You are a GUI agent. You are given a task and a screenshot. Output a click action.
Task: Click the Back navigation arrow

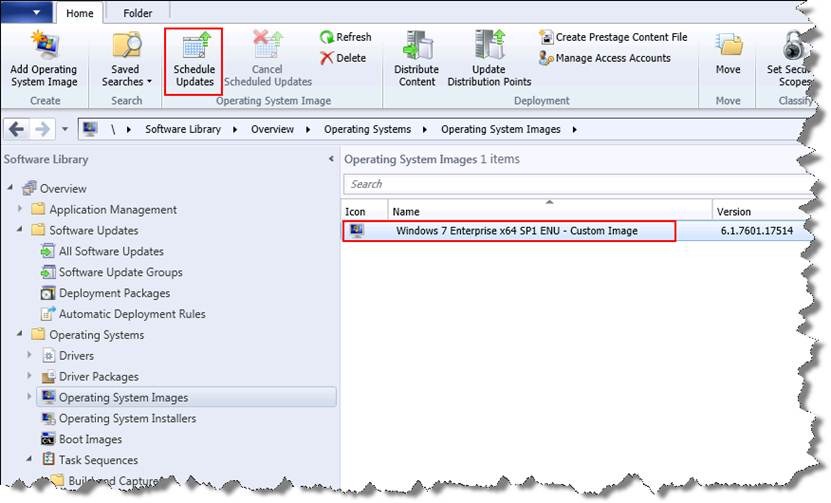click(16, 129)
